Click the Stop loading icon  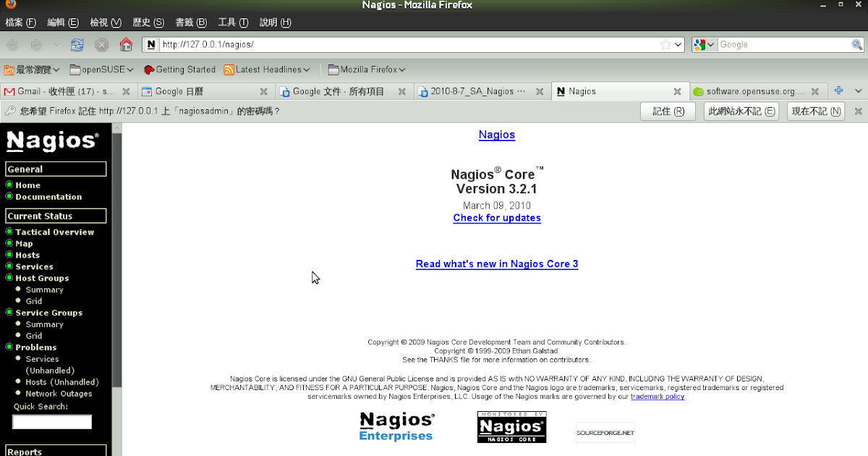point(101,45)
